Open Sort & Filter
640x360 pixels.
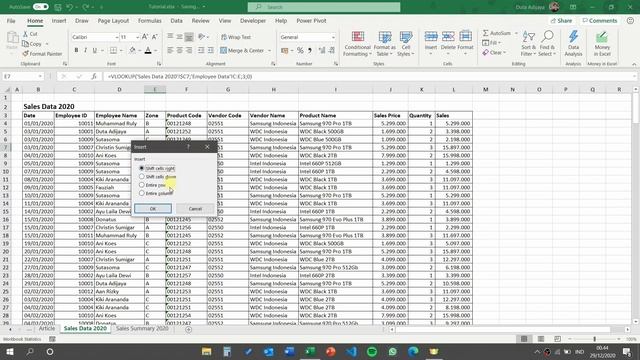coord(528,44)
